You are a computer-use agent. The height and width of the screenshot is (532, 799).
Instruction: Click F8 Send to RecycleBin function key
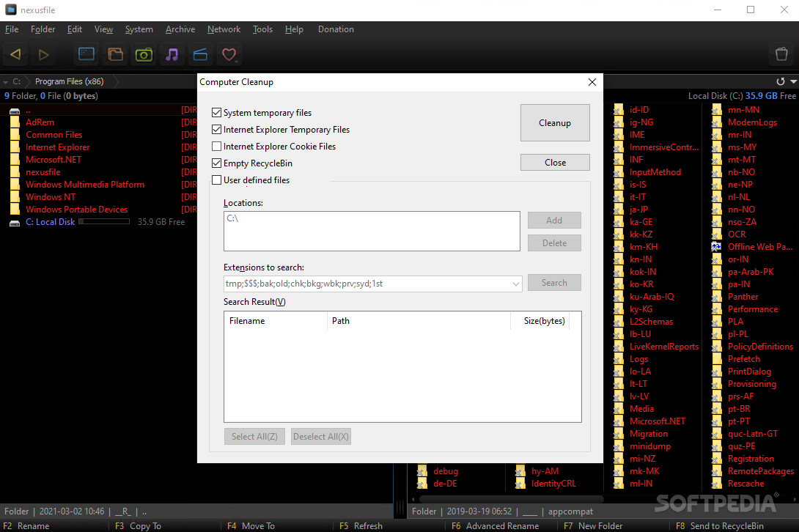[x=720, y=526]
